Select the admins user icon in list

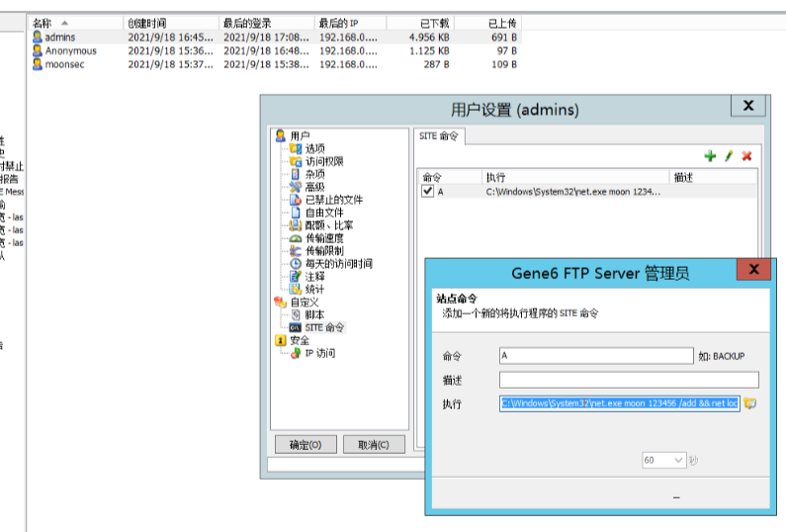coord(38,38)
